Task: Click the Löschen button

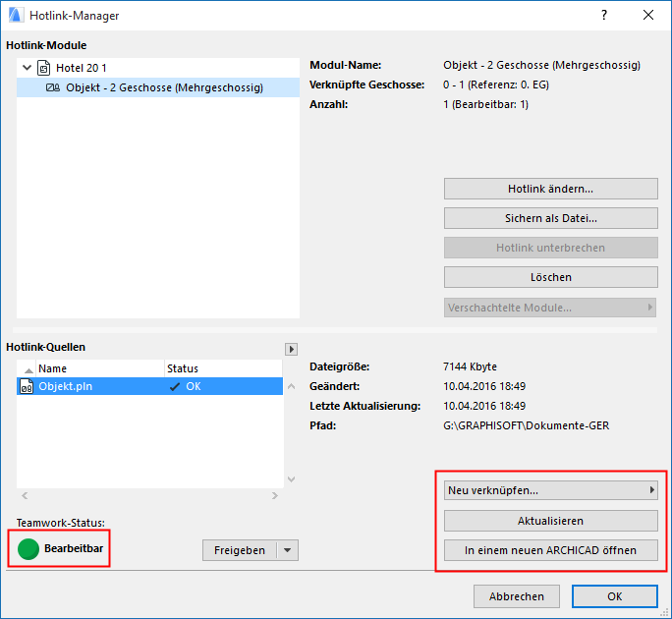Action: (x=551, y=277)
